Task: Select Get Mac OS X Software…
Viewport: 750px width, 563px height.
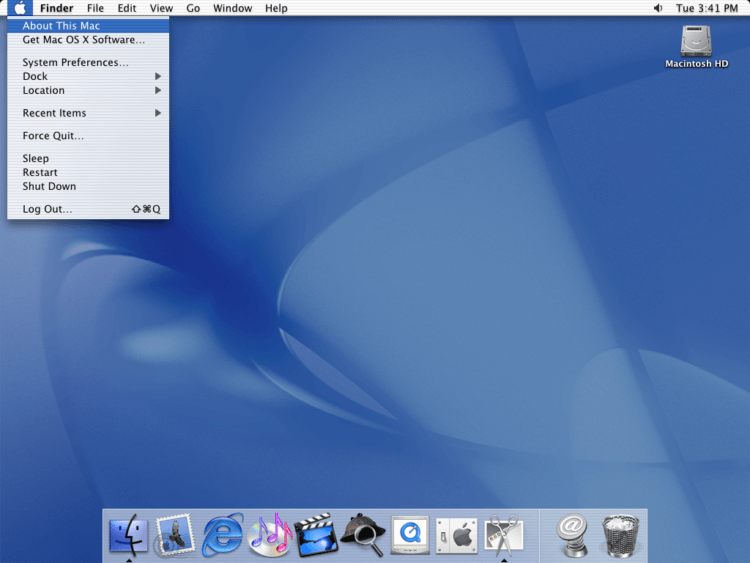Action: pos(88,40)
